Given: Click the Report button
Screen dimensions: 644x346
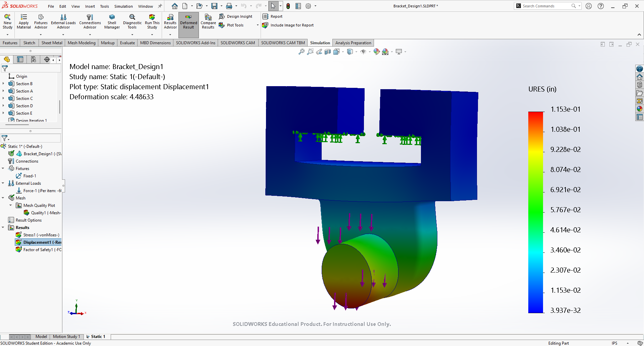Looking at the screenshot, I should (272, 16).
